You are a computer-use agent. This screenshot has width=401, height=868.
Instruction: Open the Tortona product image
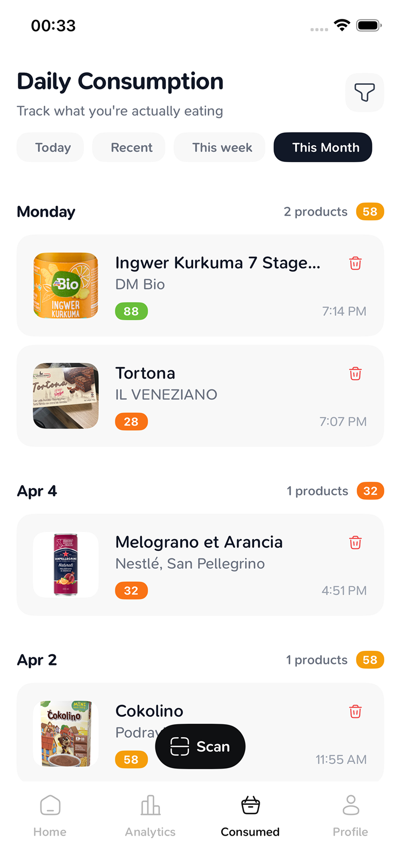[66, 396]
